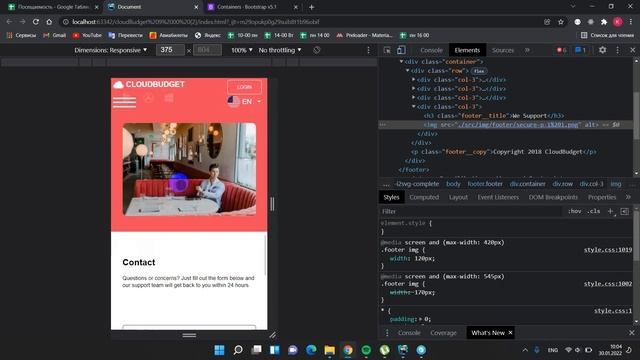640x360 pixels.
Task: Click the restaurant photo on the page
Action: pyautogui.click(x=189, y=169)
